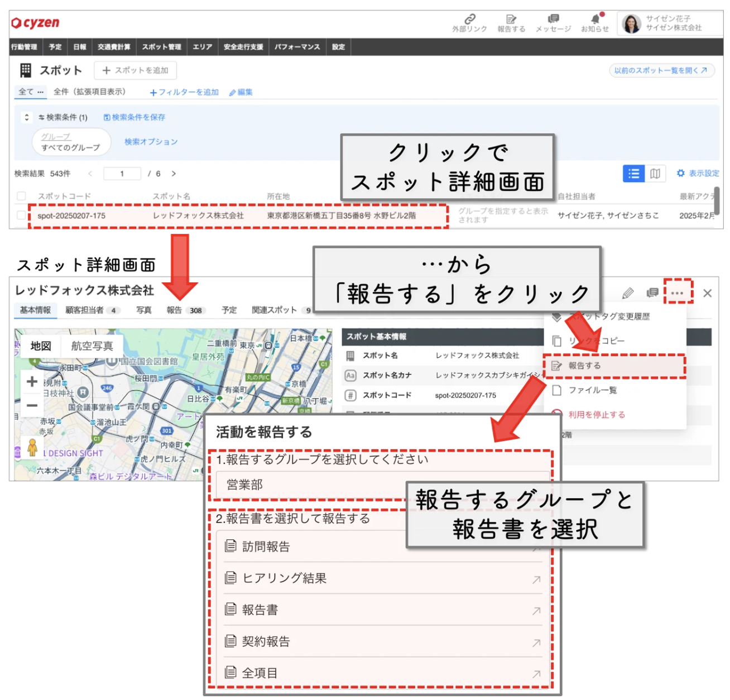Open the パフォーマンス menu
Screen dimensions: 730x700
click(x=297, y=47)
